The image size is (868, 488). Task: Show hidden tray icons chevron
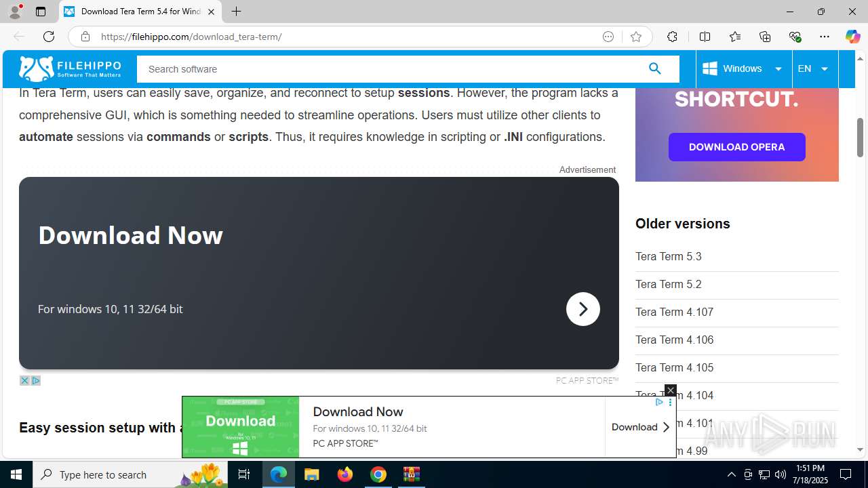tap(731, 474)
